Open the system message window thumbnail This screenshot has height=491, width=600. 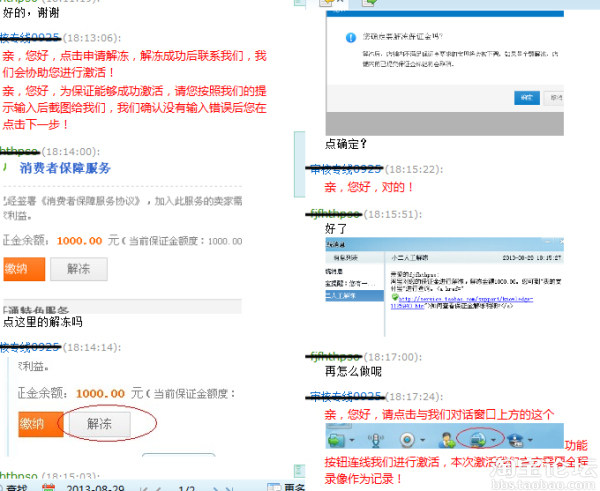[x=444, y=287]
